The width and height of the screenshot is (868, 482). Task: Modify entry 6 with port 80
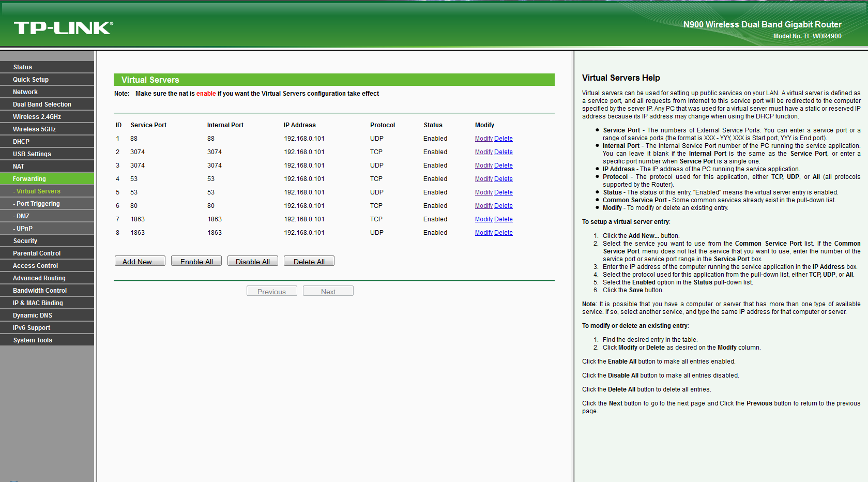coord(484,206)
